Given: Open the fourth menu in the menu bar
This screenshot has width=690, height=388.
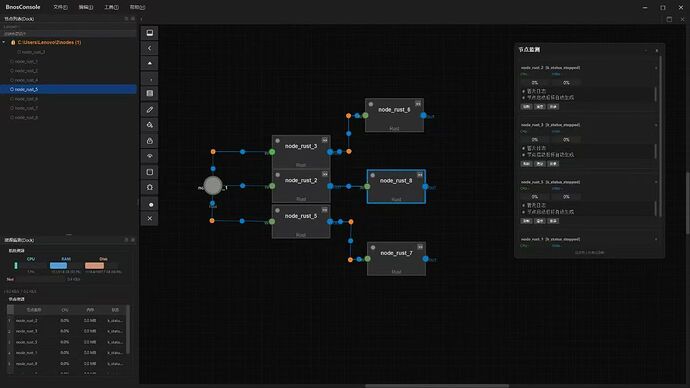Looking at the screenshot, I should tap(137, 7).
